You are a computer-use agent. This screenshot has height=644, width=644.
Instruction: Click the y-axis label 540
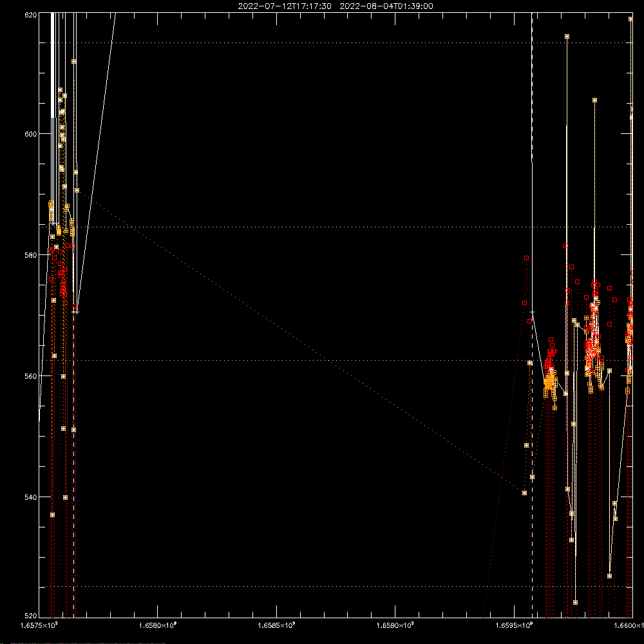tap(31, 497)
